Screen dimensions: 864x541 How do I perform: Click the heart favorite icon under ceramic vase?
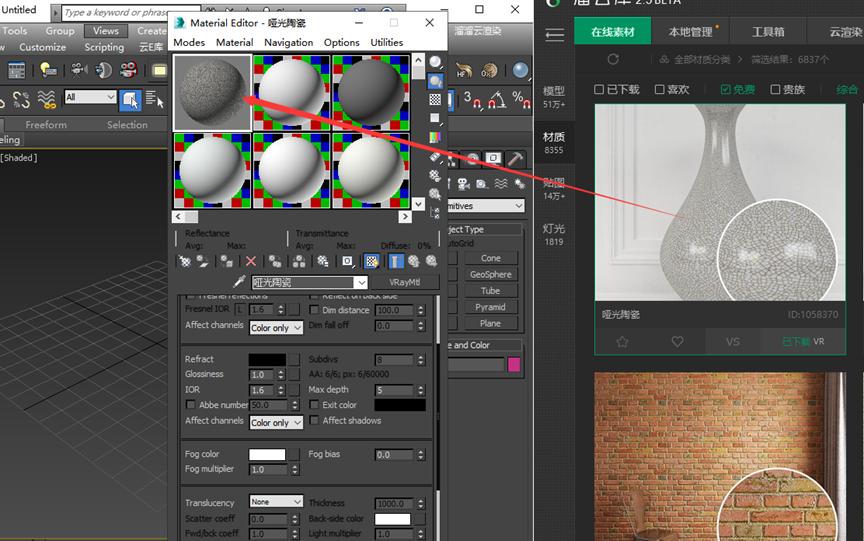(677, 341)
